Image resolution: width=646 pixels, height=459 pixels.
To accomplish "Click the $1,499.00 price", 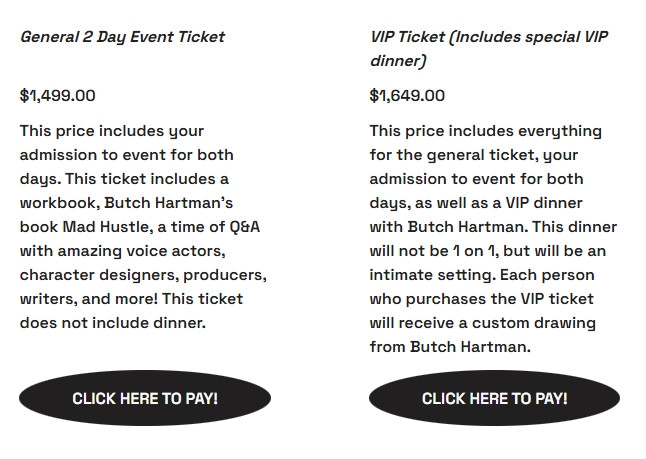I will click(58, 96).
